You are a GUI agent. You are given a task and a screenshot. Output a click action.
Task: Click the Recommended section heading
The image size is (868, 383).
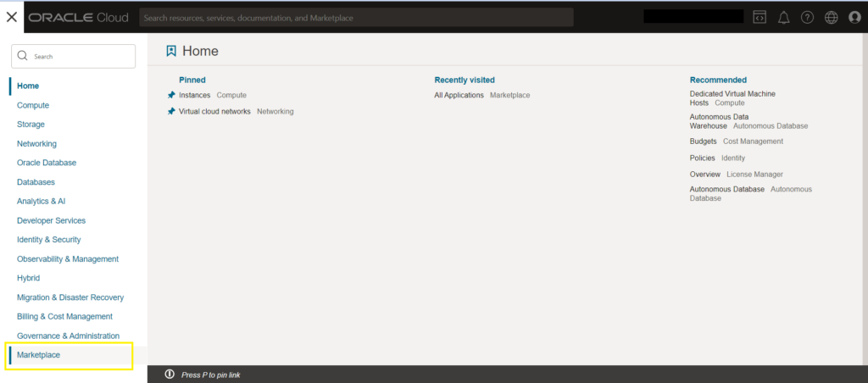(x=718, y=80)
